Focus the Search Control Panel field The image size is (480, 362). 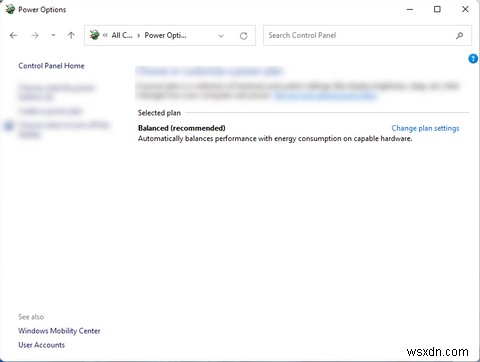[x=367, y=35]
